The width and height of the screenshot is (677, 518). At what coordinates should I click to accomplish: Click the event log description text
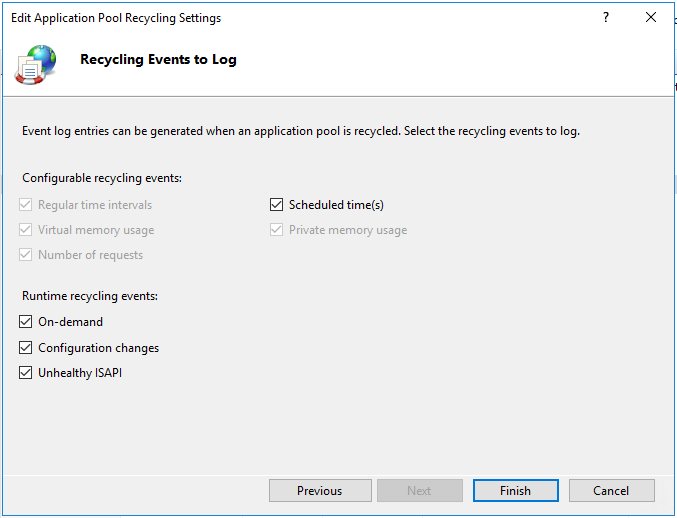pos(300,131)
